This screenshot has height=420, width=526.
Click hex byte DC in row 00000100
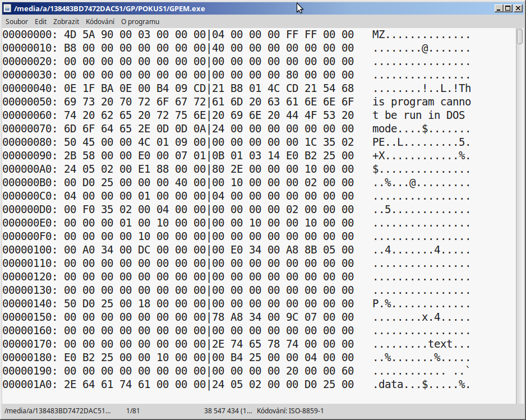[x=144, y=250]
